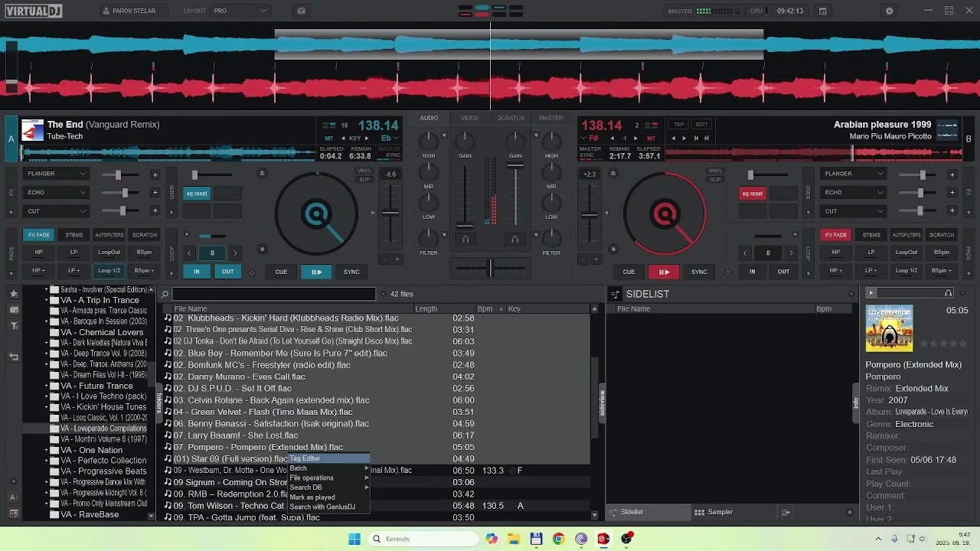Toggle deck B headphone cue button
The height and width of the screenshot is (551, 980).
coord(514,240)
